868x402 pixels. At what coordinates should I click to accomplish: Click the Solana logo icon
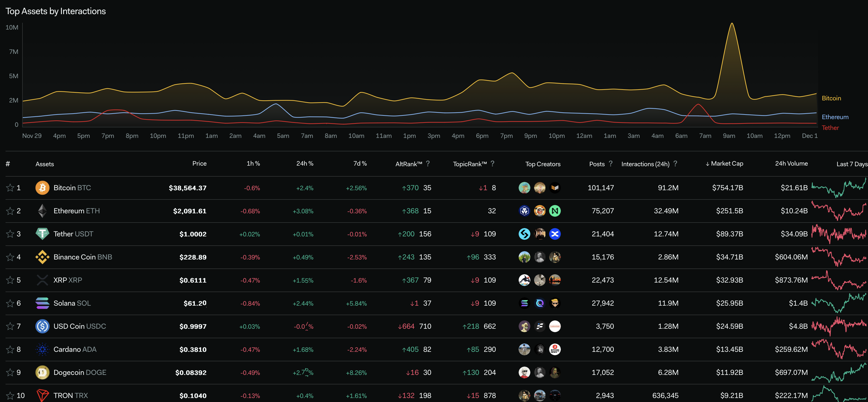(42, 303)
